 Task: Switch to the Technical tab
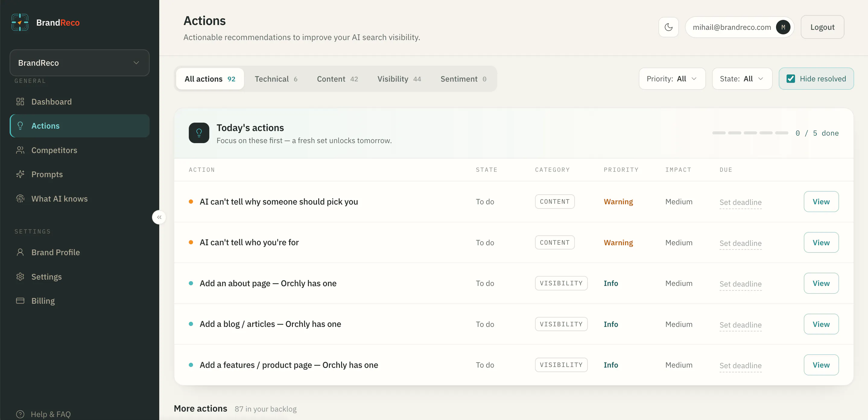(x=276, y=79)
